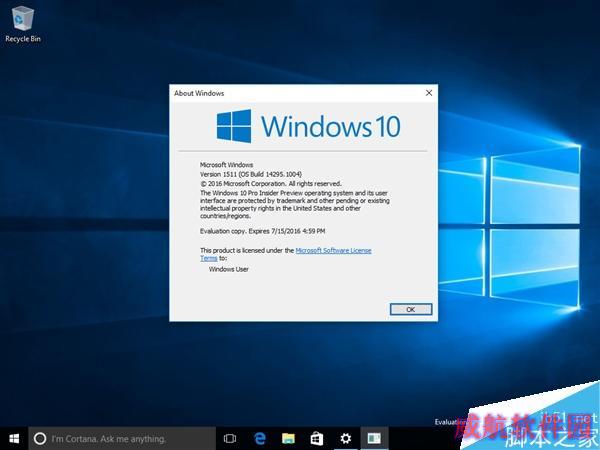The image size is (600, 450).
Task: Click the 'Version 1511 (OS Build 14295.1004)' text
Action: (x=251, y=174)
